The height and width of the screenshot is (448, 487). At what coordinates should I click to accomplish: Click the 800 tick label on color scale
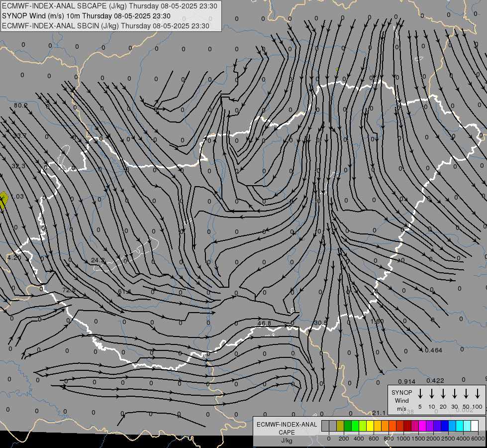click(x=389, y=439)
